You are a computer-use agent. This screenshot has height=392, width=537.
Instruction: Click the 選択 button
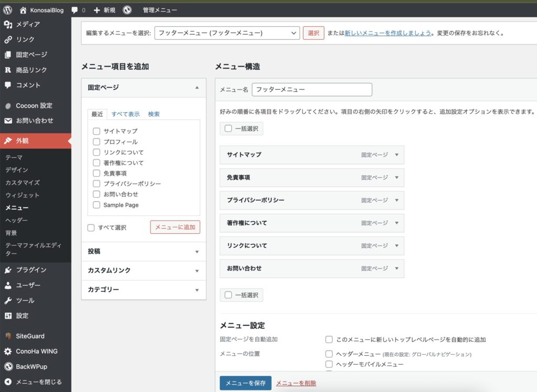tap(314, 33)
